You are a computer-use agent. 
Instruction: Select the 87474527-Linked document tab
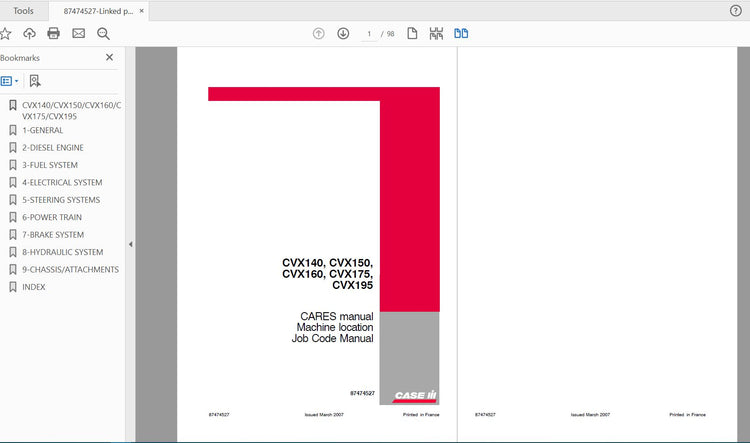(x=98, y=11)
